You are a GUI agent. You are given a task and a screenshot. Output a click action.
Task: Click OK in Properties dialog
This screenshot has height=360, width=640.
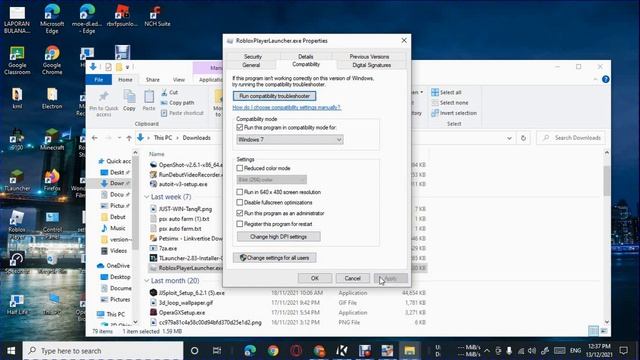coord(315,278)
